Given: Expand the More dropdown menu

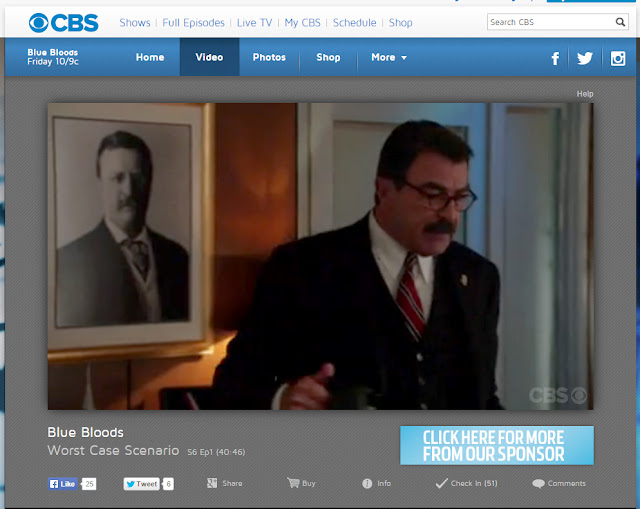Looking at the screenshot, I should [389, 57].
